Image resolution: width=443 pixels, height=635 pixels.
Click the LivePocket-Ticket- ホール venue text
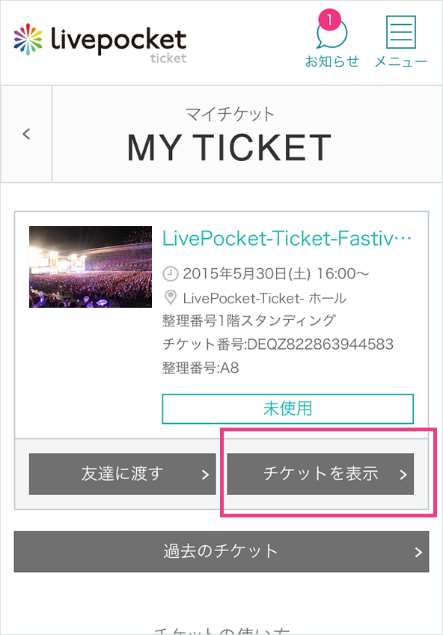264,298
